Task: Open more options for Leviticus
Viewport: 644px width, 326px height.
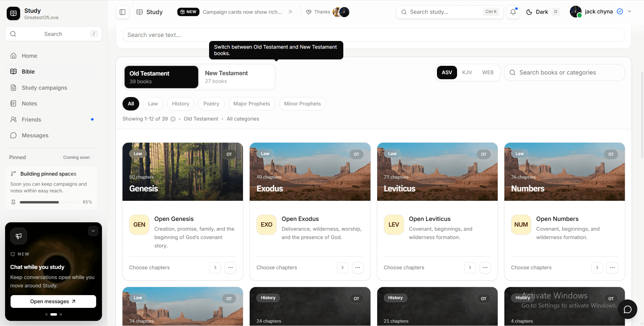Action: [485, 268]
